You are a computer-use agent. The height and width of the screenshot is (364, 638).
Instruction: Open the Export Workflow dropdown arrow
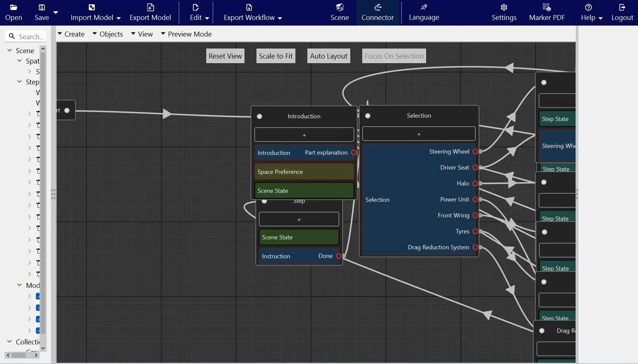280,18
